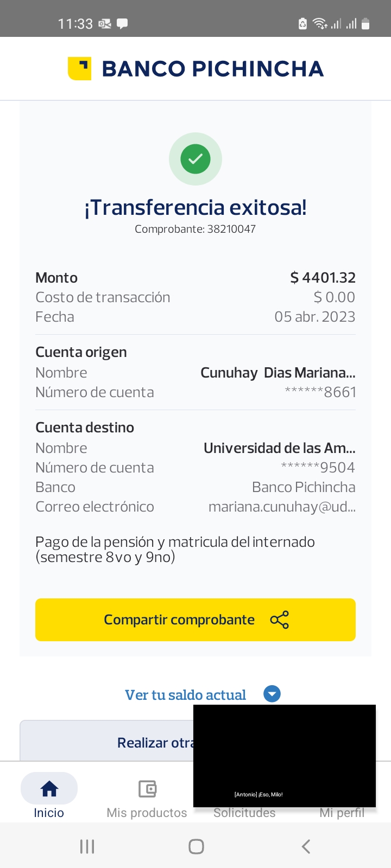Tap the Wi-Fi signal icon in status bar
The width and height of the screenshot is (391, 868).
[320, 24]
